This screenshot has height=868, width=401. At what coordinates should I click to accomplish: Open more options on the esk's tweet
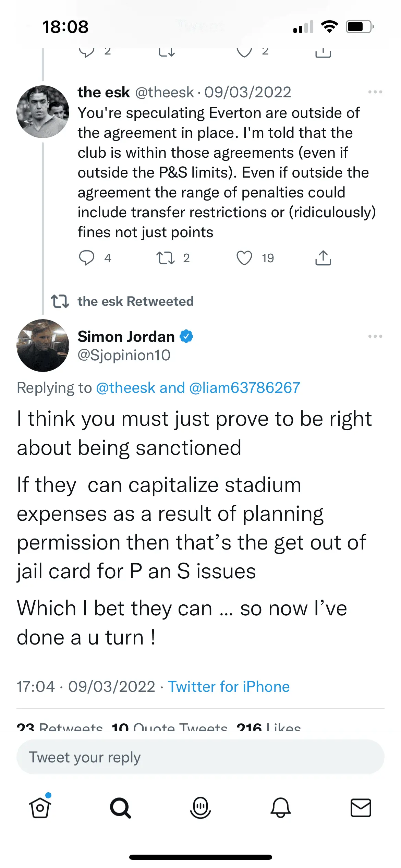click(x=375, y=92)
